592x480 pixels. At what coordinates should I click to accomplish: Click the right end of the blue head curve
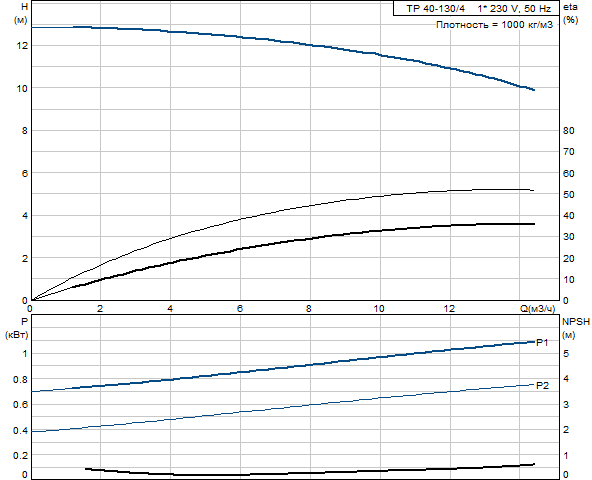(x=533, y=90)
